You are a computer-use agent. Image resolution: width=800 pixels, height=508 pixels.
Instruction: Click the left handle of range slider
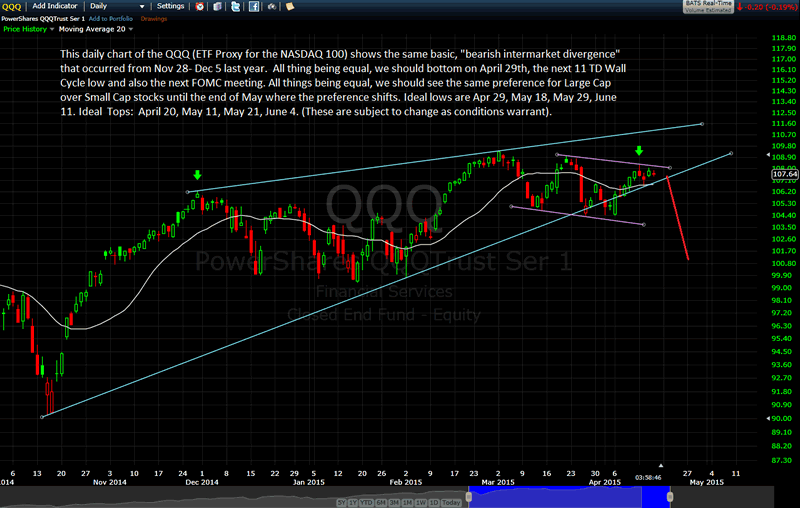coord(469,497)
